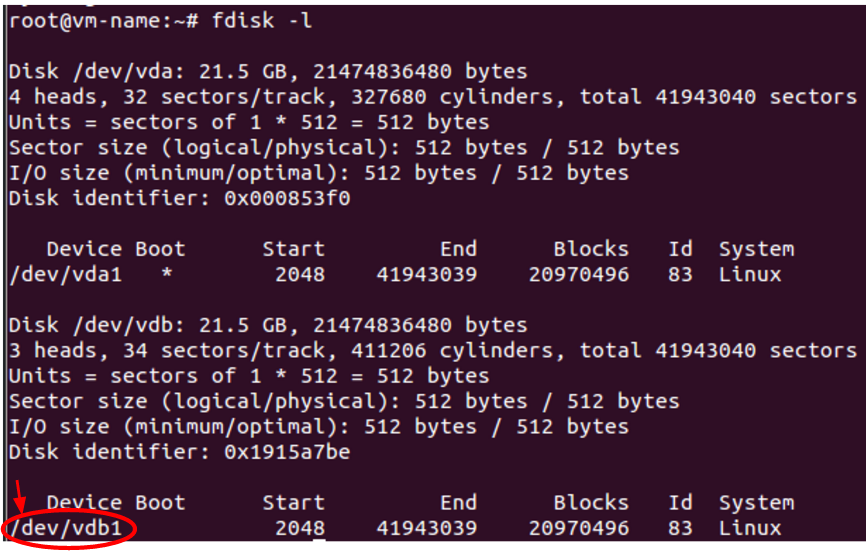Click Id 83 in the /dev/vdb1 row

680,528
